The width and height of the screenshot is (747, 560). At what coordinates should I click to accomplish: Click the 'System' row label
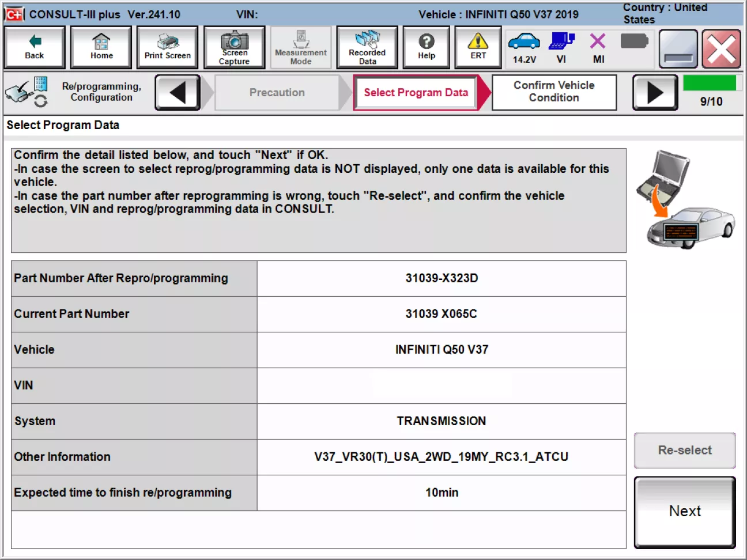pyautogui.click(x=35, y=421)
